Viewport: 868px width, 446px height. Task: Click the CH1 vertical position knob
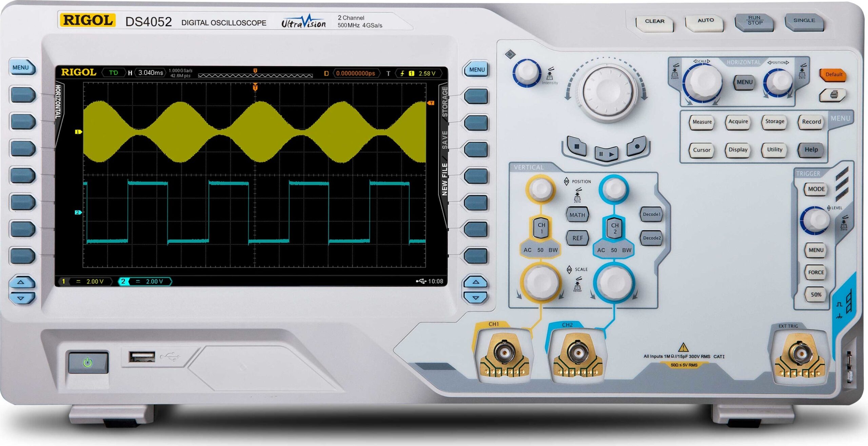540,189
